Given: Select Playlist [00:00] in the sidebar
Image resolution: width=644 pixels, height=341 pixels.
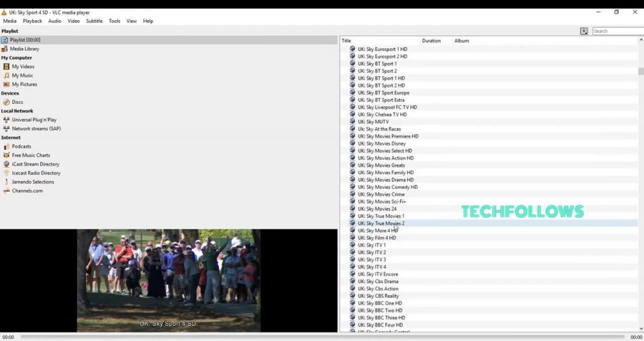Looking at the screenshot, I should [x=169, y=40].
